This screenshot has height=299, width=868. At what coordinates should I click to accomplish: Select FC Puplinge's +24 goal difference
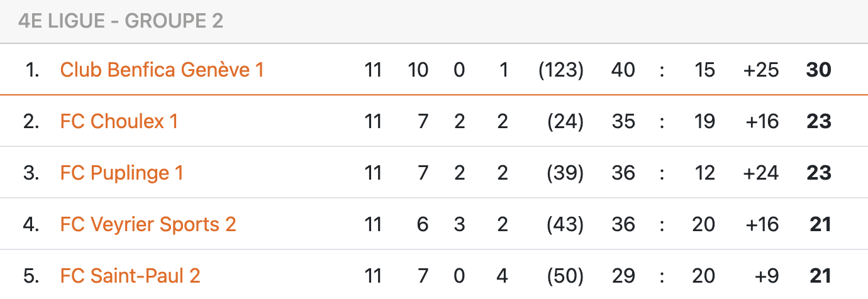pyautogui.click(x=760, y=173)
